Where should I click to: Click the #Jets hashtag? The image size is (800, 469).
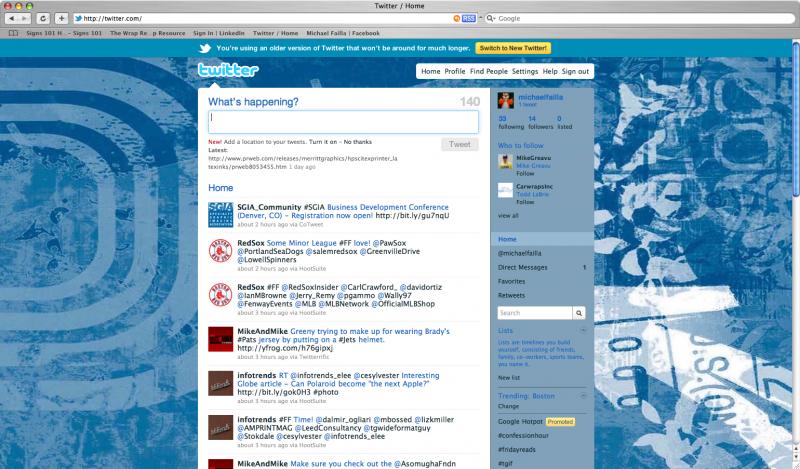pyautogui.click(x=347, y=339)
